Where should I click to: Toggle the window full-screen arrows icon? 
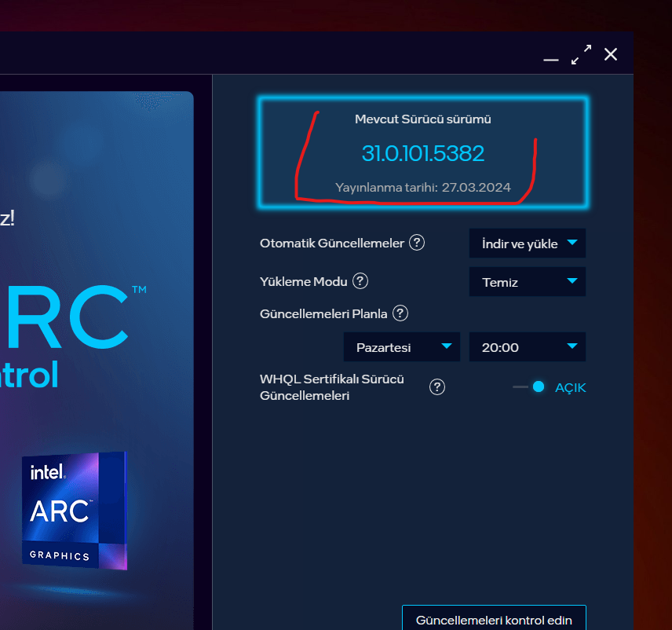tap(581, 55)
